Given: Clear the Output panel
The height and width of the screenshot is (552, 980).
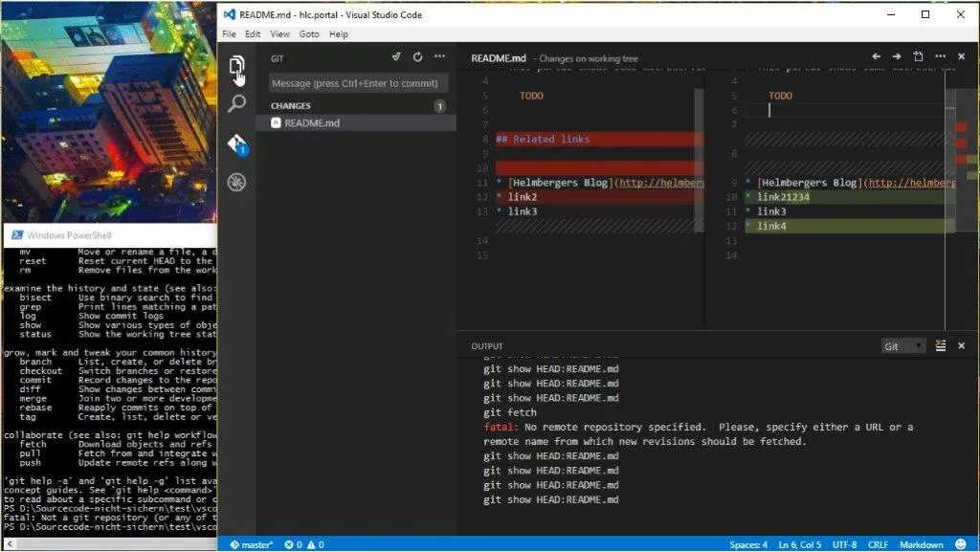Looking at the screenshot, I should (x=940, y=345).
